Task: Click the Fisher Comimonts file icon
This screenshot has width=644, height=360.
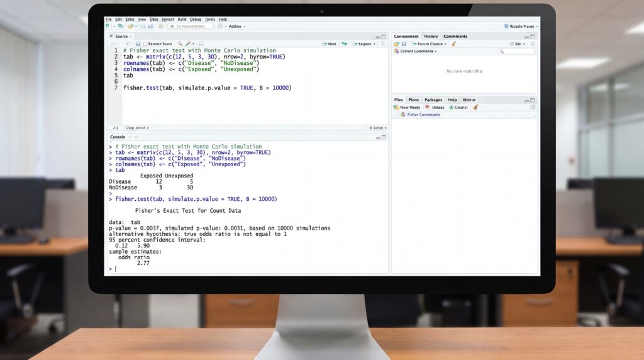Action: point(403,115)
